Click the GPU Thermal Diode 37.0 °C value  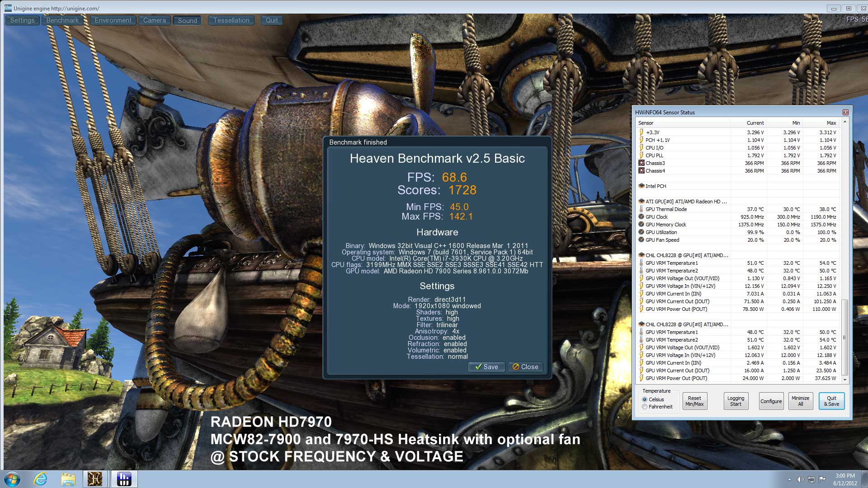tap(755, 209)
